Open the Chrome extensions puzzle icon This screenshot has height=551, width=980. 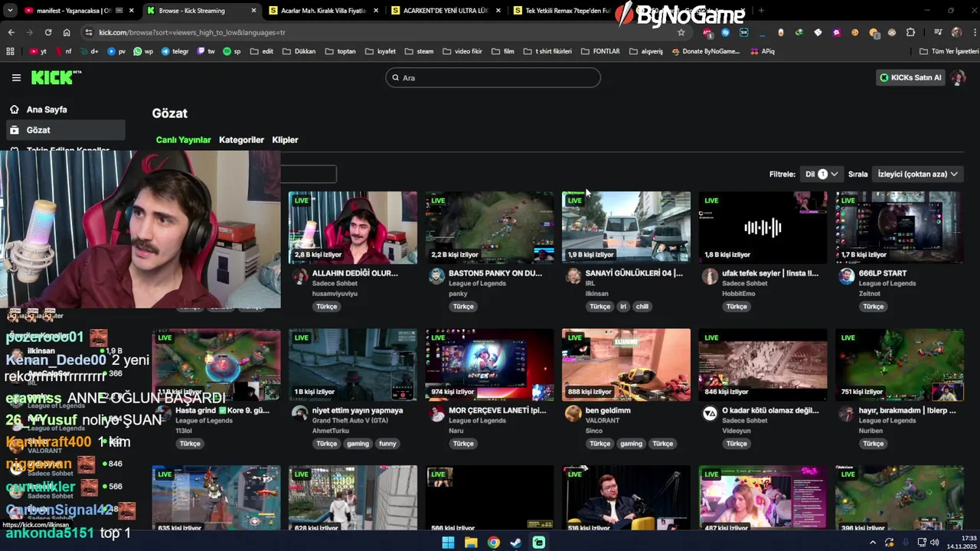(x=910, y=32)
